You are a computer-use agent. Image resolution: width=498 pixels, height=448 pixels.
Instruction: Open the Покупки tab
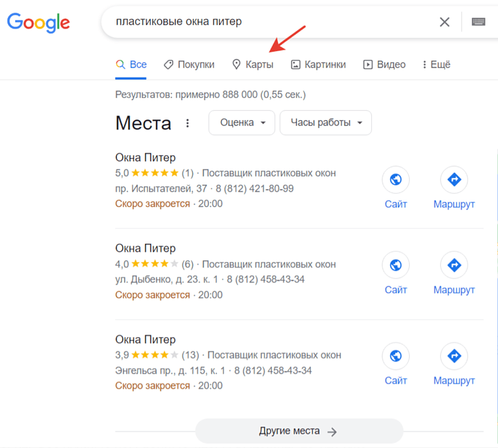pos(189,64)
